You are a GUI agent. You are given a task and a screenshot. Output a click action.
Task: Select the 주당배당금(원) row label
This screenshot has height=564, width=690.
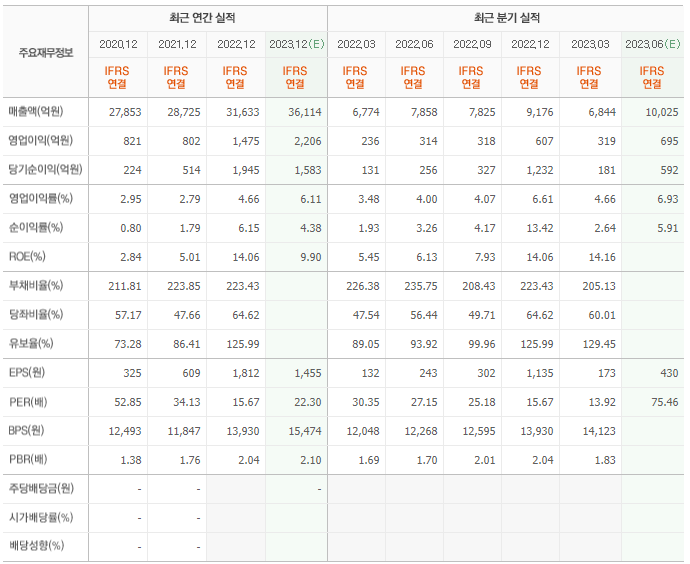pos(41,489)
